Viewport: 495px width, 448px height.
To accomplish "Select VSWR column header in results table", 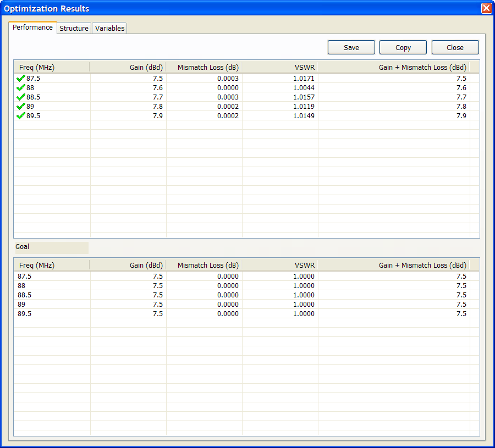I will pyautogui.click(x=280, y=67).
